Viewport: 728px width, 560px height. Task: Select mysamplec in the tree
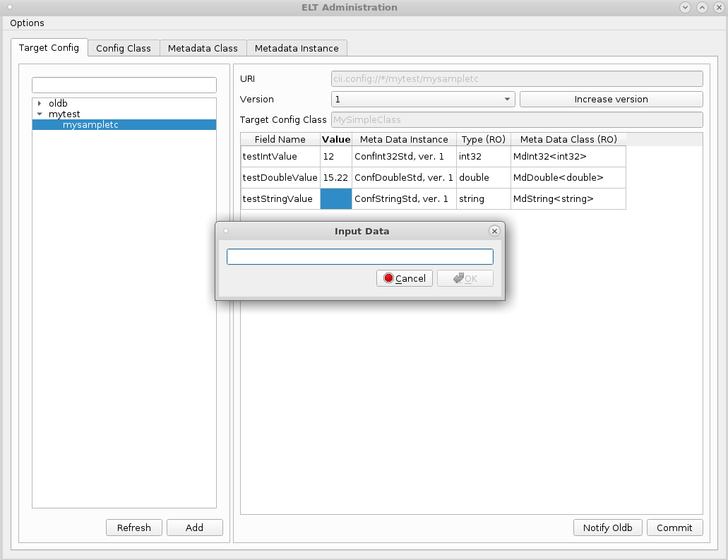(x=90, y=125)
